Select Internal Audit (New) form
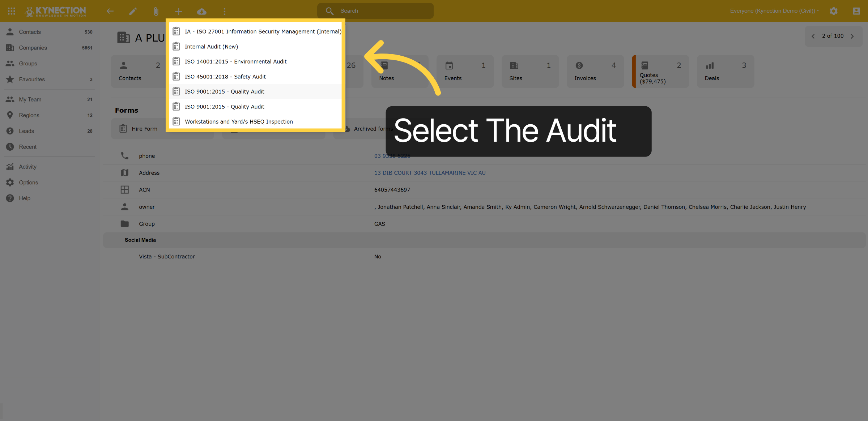 point(255,47)
